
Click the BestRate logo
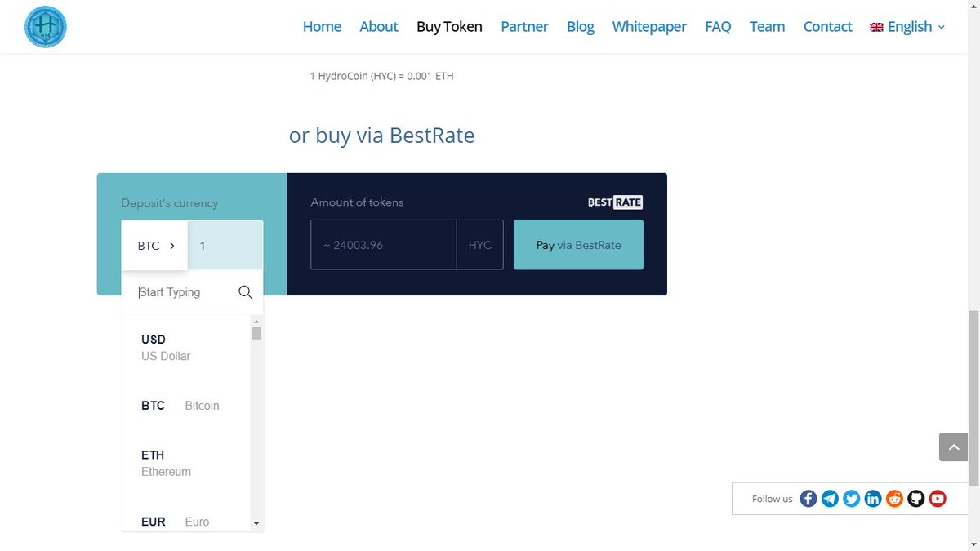click(x=615, y=202)
